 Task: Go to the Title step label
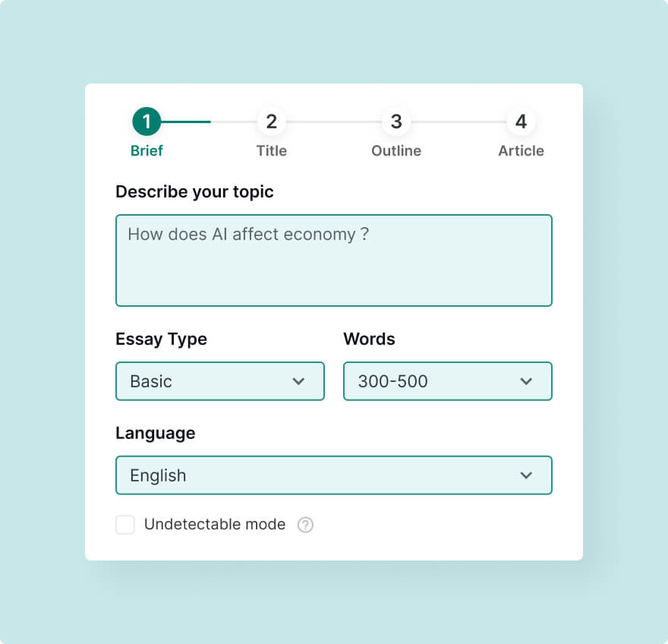(x=272, y=151)
